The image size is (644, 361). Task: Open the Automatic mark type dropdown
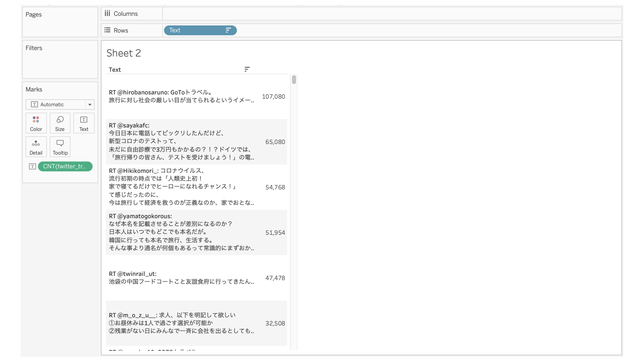pyautogui.click(x=60, y=104)
